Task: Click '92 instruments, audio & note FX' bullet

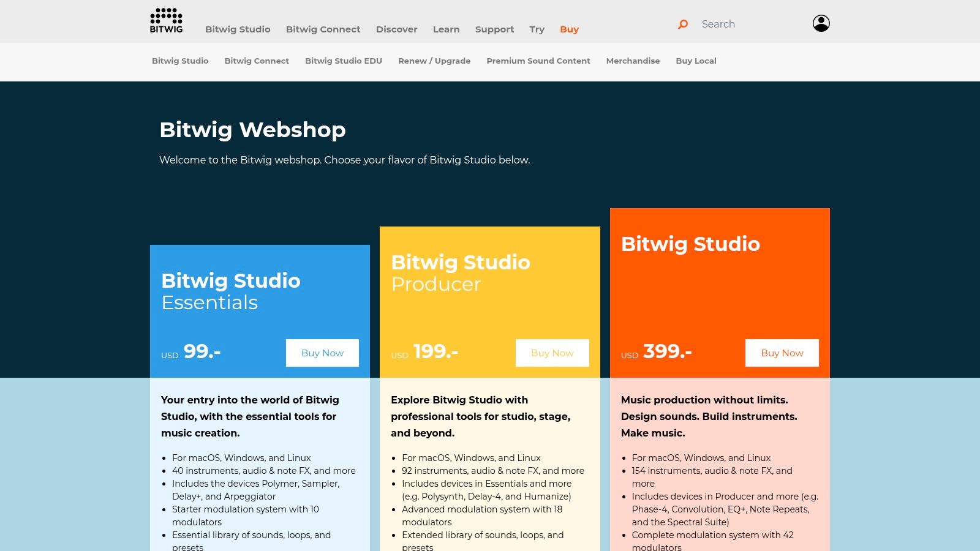Action: [x=493, y=471]
